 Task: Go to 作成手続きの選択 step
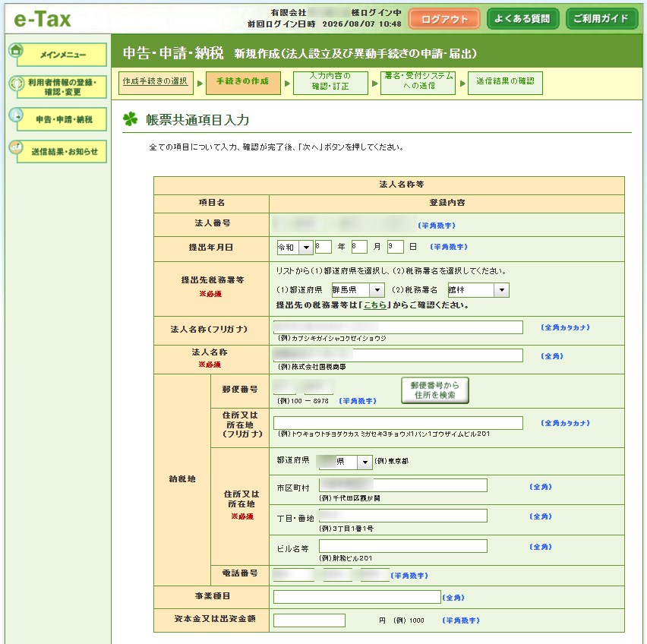pyautogui.click(x=156, y=83)
